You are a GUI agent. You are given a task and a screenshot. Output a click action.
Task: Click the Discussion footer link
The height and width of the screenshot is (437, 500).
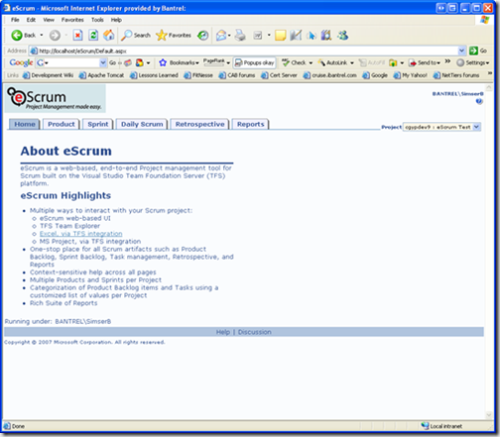pos(254,332)
